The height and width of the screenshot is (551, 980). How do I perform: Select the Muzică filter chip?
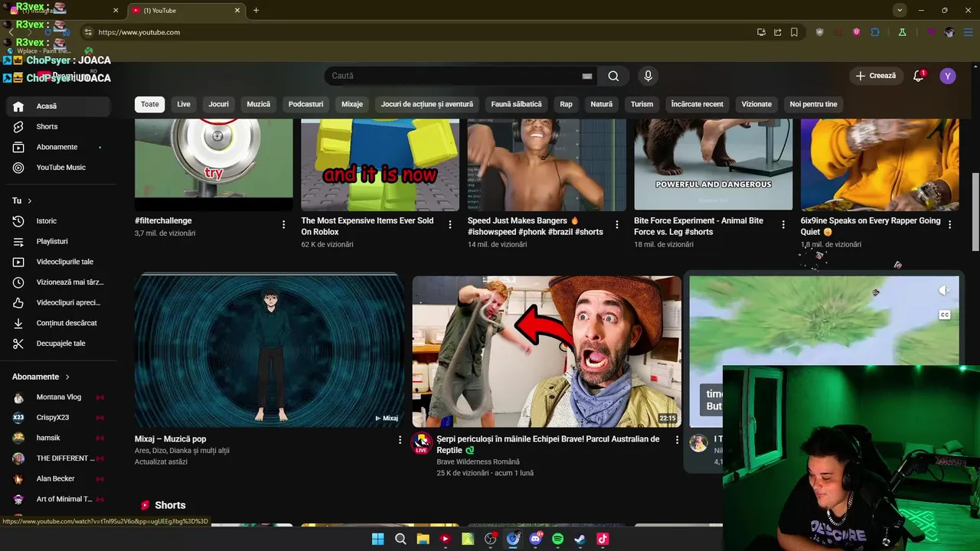259,104
